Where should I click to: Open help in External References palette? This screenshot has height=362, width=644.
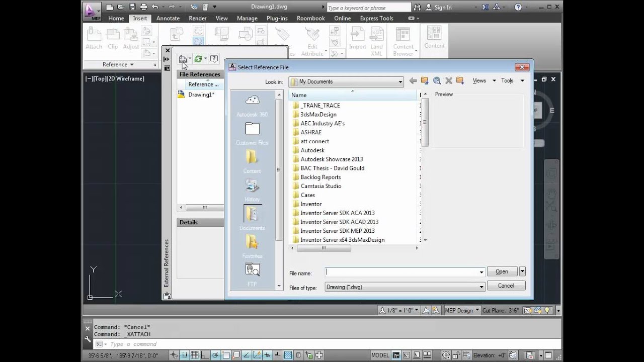tap(214, 59)
